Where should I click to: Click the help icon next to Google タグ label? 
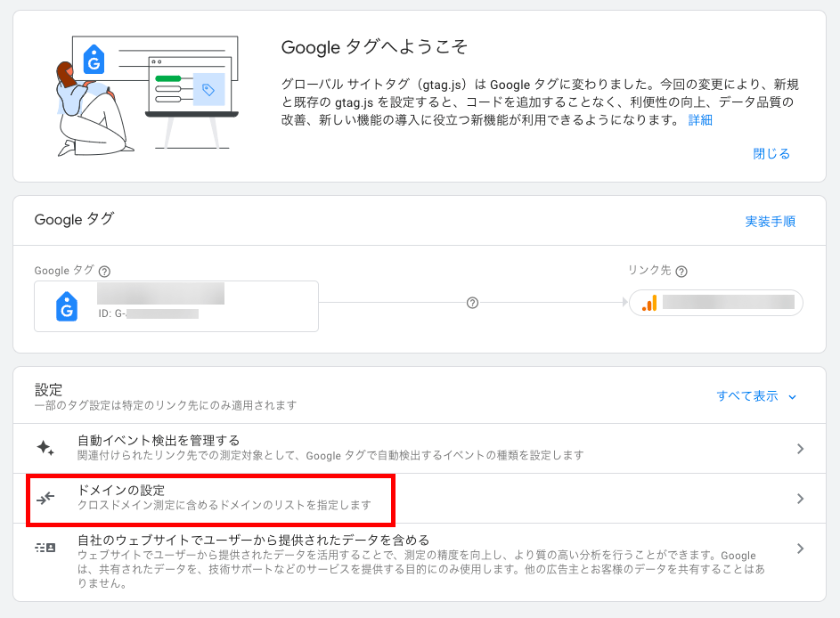click(104, 272)
